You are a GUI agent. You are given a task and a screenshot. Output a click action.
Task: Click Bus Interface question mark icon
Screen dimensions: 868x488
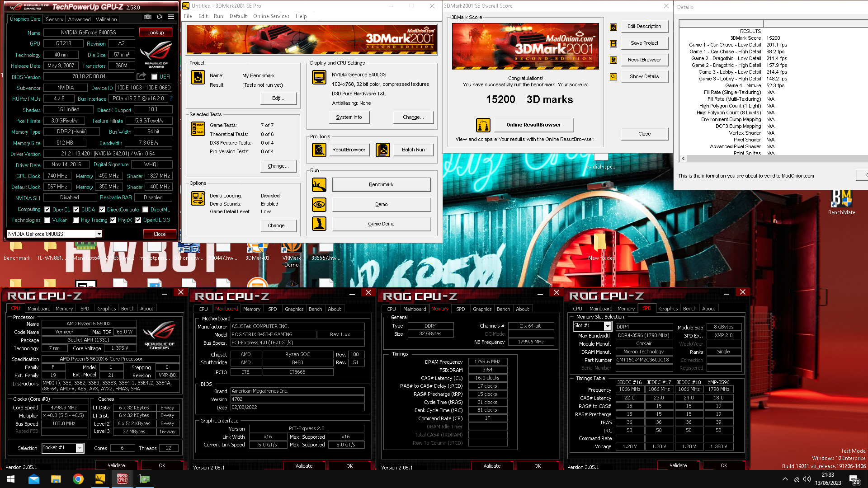point(171,99)
